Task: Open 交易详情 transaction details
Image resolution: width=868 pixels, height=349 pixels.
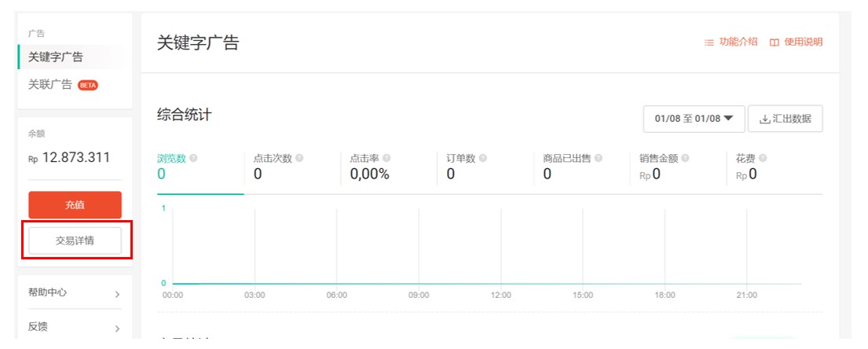Action: (75, 241)
